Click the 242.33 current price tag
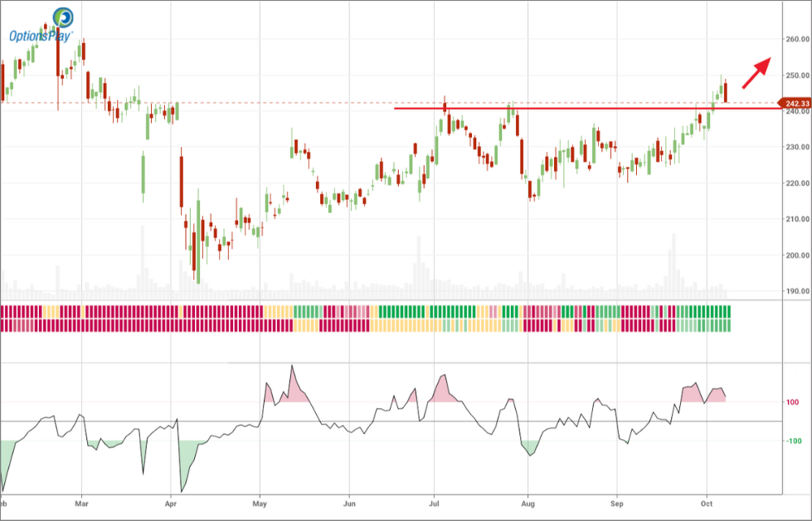Image resolution: width=812 pixels, height=521 pixels. point(797,103)
